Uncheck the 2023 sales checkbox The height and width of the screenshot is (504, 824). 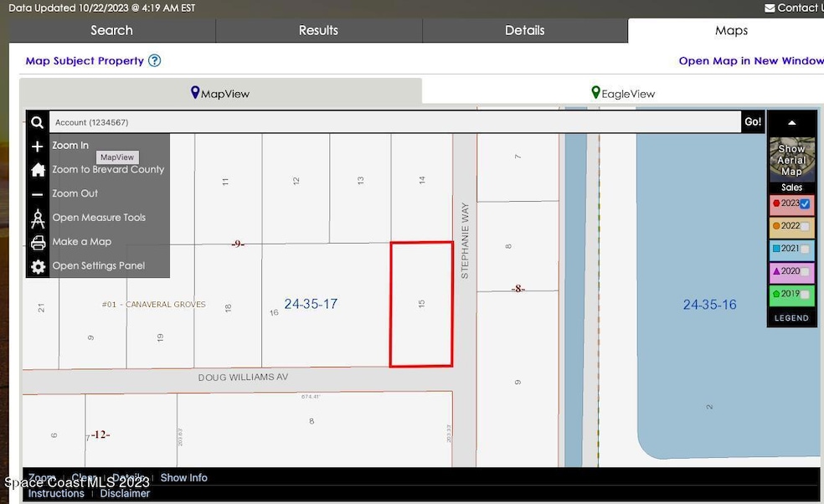click(x=805, y=203)
